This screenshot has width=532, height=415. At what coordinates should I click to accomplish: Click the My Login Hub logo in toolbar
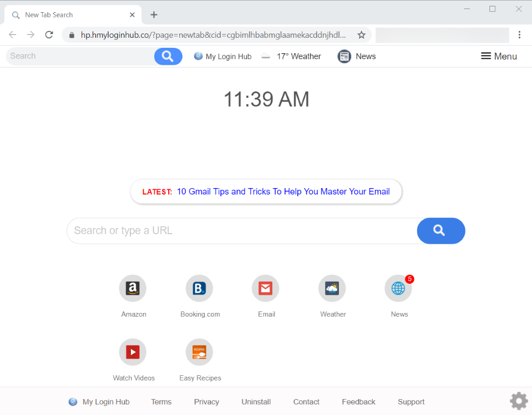[198, 56]
